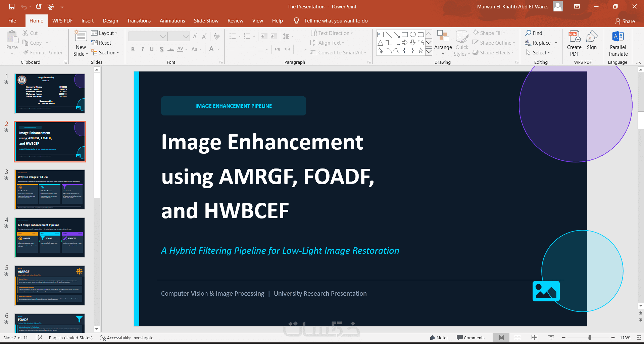Switch to the Design tab
This screenshot has height=344, width=644.
[x=110, y=21]
